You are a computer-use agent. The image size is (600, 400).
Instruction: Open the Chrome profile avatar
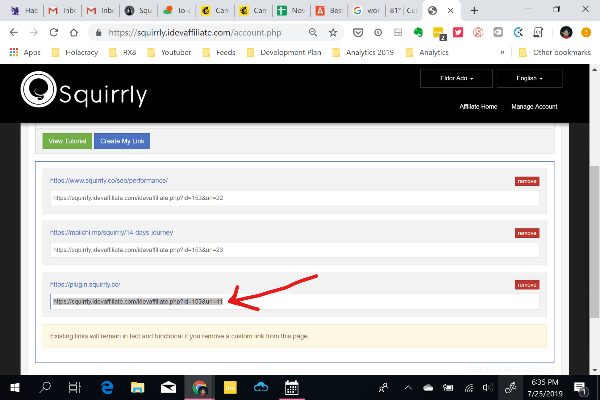[566, 33]
